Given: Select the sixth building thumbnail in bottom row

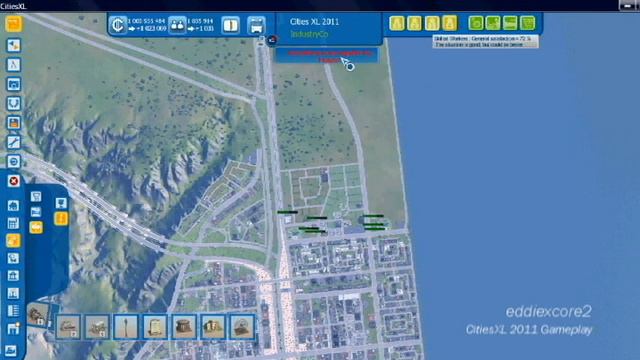Looking at the screenshot, I should tap(213, 327).
